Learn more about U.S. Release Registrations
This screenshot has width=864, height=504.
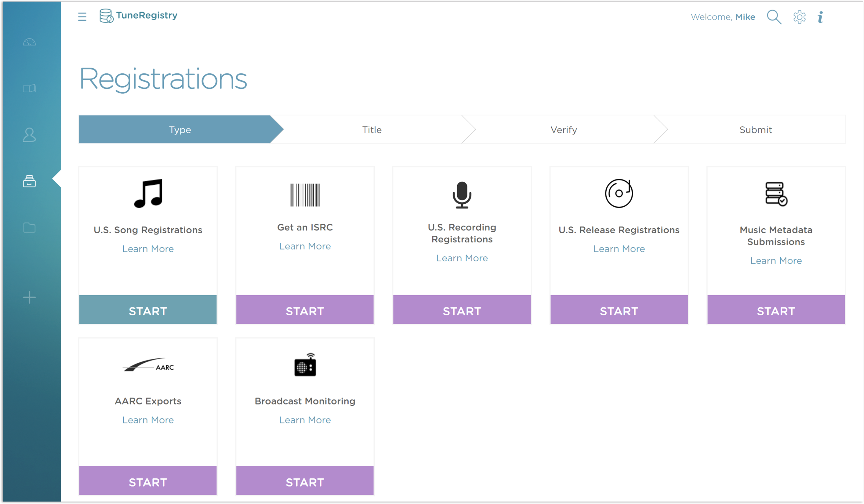pyautogui.click(x=619, y=249)
